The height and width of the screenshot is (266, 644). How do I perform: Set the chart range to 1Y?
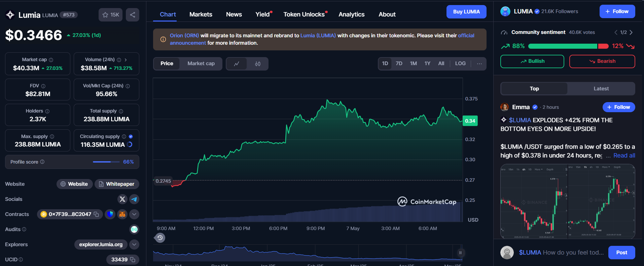point(427,63)
